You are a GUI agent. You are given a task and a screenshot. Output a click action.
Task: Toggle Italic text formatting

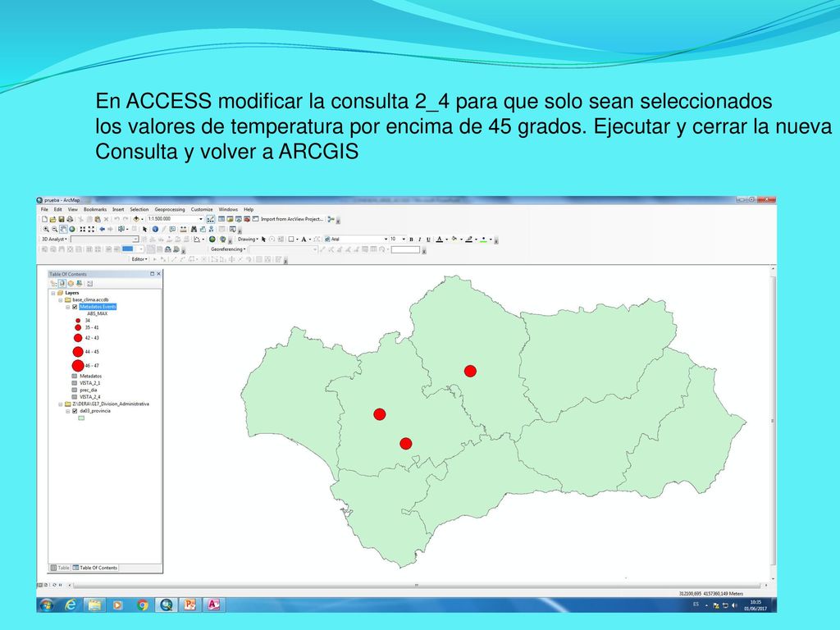click(419, 240)
